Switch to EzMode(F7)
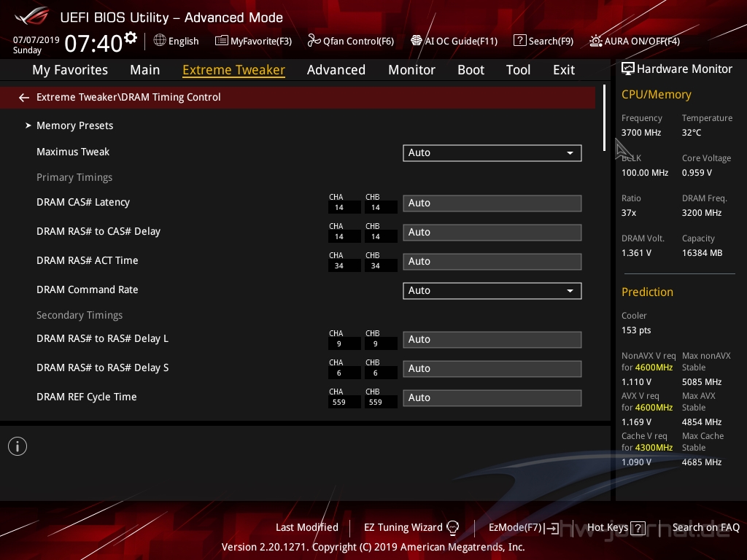Screen dimensions: 747x560 click(515, 528)
